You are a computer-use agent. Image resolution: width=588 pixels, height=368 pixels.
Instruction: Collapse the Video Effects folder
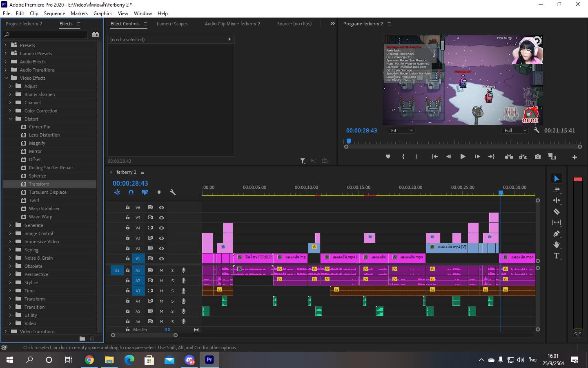tap(6, 78)
